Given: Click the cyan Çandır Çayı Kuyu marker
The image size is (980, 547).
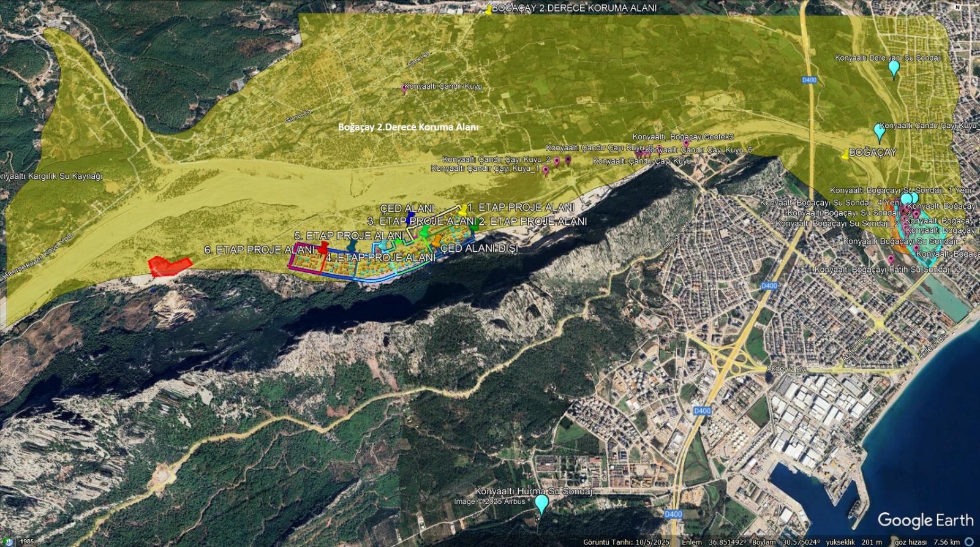Looking at the screenshot, I should pyautogui.click(x=880, y=131).
